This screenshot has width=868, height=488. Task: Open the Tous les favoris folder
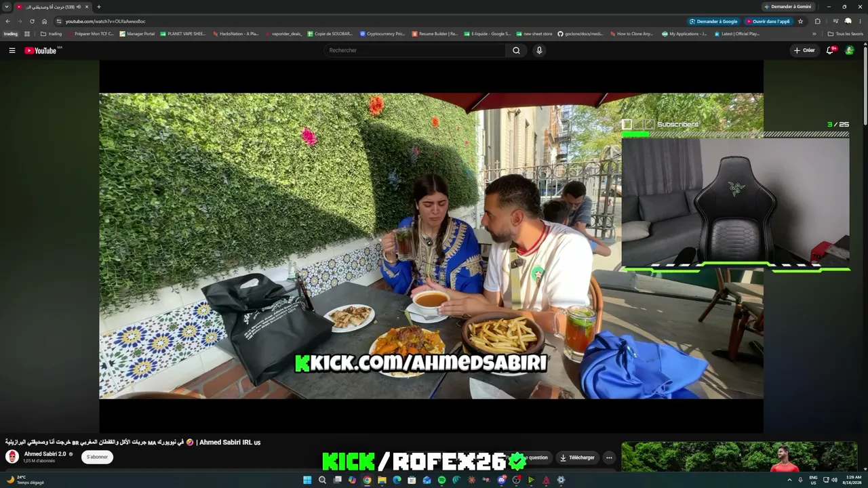(x=846, y=33)
